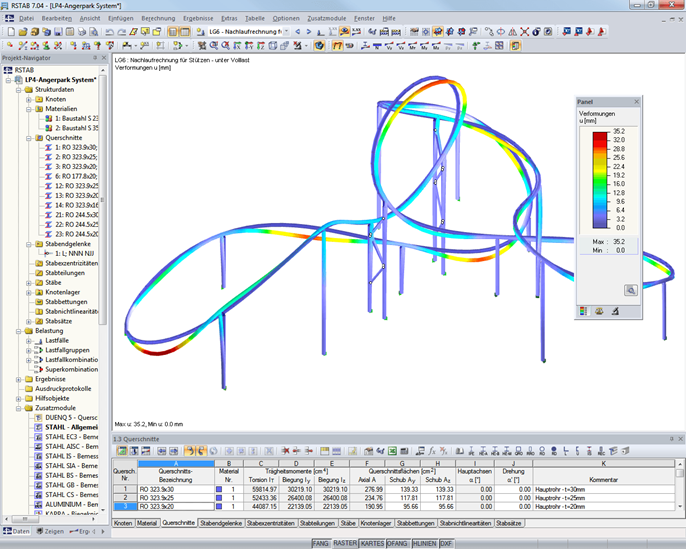Screen dimensions: 686x549
Task: Click material color swatch in row 2
Action: click(219, 498)
